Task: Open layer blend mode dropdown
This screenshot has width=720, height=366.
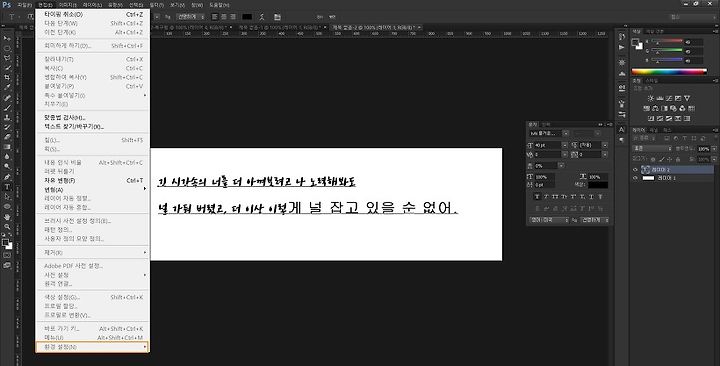Action: click(652, 148)
